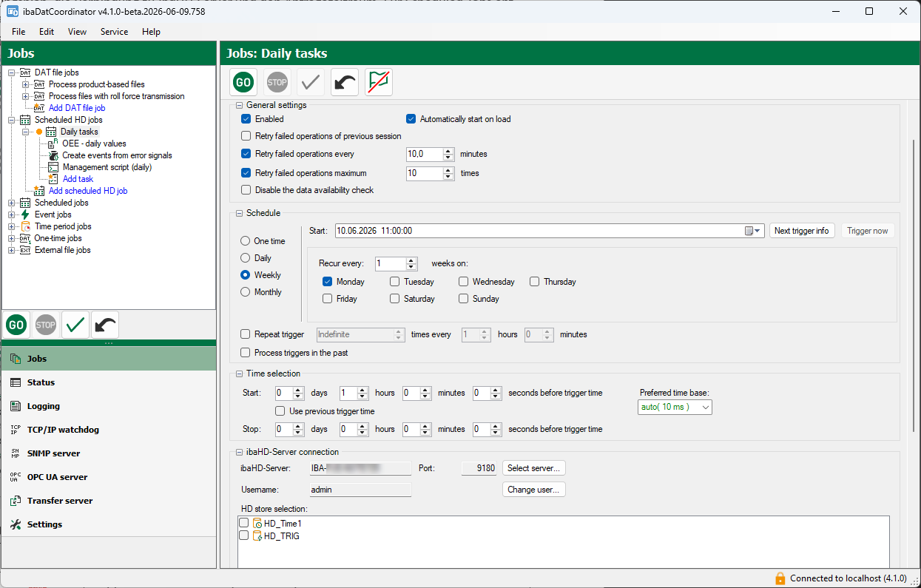This screenshot has width=921, height=588.
Task: Toggle the Enabled checkbox
Action: coord(246,119)
